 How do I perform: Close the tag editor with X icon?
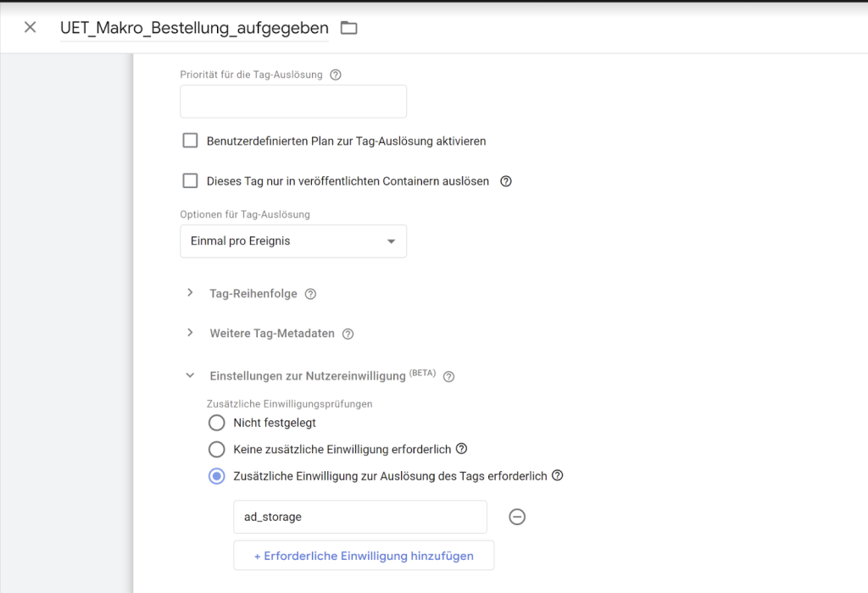(30, 27)
